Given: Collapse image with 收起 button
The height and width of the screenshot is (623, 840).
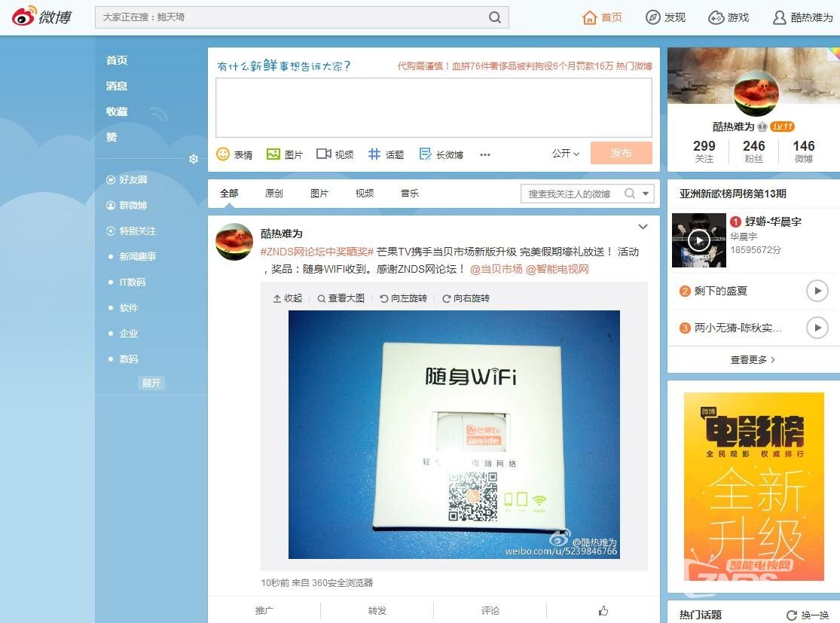Looking at the screenshot, I should pyautogui.click(x=288, y=298).
